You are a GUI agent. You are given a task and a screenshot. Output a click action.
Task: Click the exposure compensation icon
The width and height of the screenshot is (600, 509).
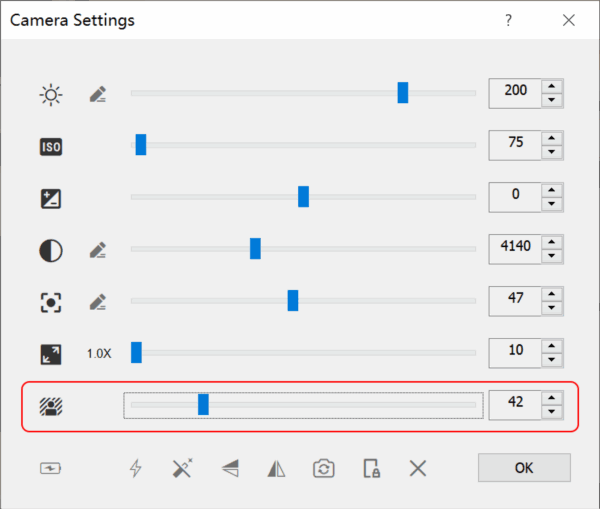click(x=50, y=198)
